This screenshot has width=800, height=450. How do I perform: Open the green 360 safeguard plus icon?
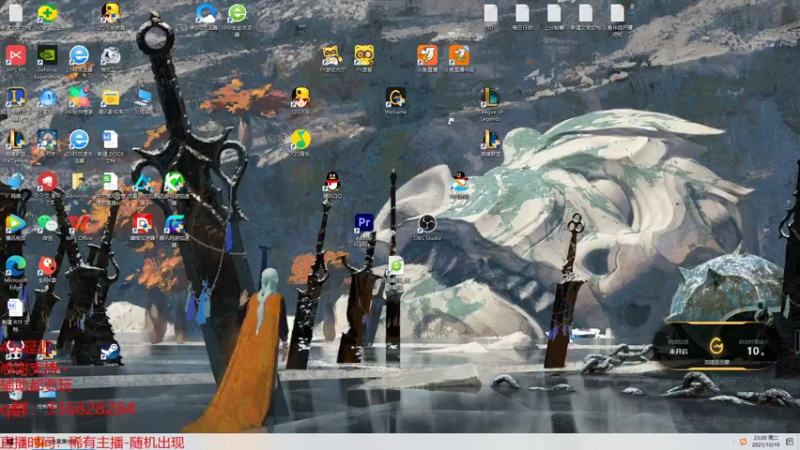(x=47, y=13)
